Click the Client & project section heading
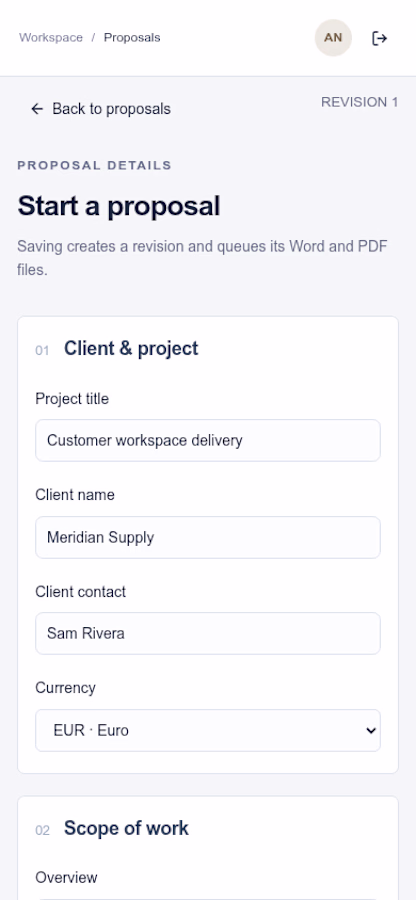 point(131,348)
